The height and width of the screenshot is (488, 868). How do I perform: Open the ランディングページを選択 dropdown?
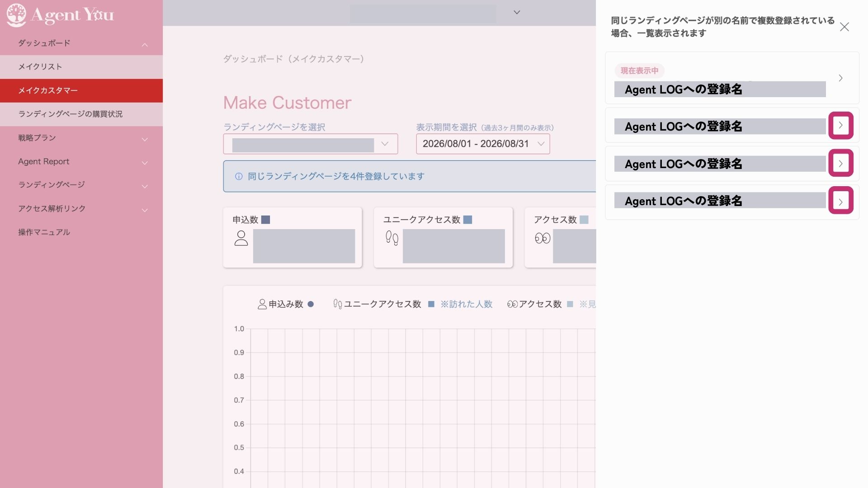[311, 144]
